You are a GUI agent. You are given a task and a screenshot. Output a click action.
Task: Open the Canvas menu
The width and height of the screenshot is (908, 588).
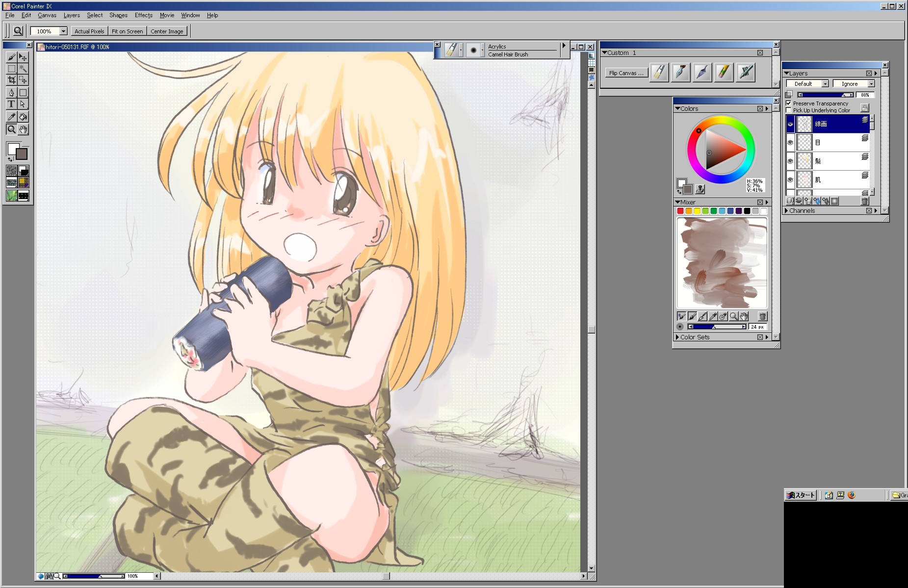point(47,15)
